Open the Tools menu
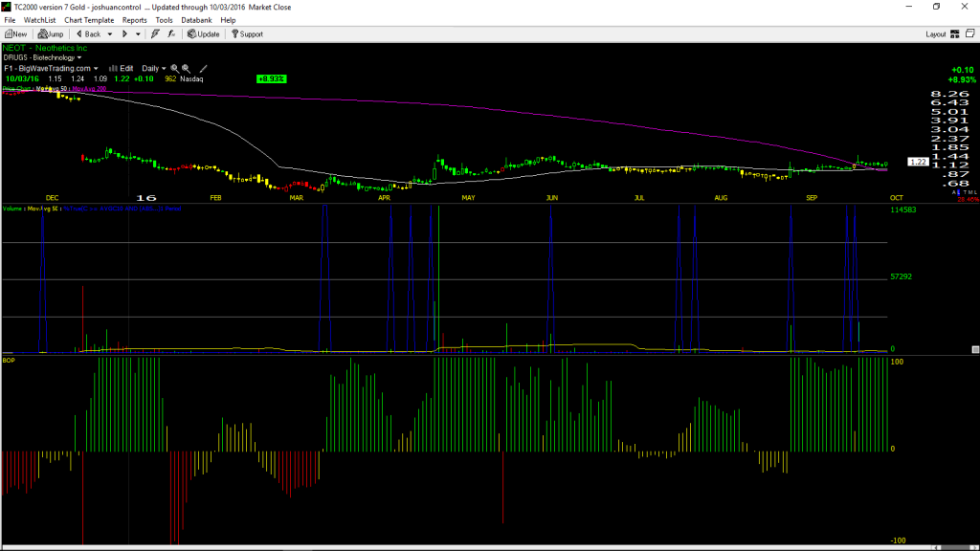 (164, 20)
